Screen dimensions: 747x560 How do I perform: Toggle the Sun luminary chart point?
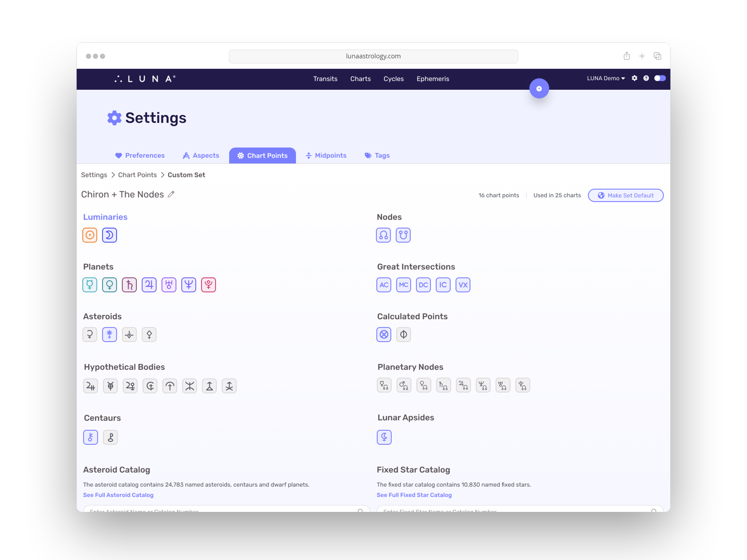(x=90, y=235)
